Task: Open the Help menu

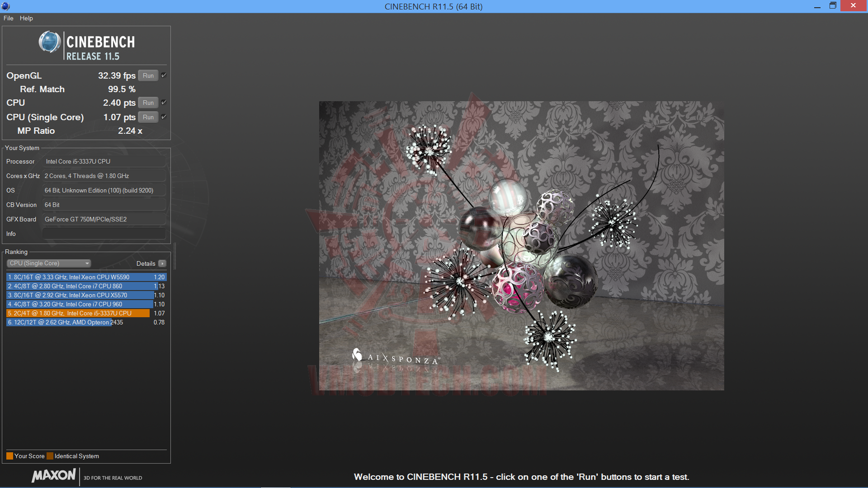Action: [26, 18]
